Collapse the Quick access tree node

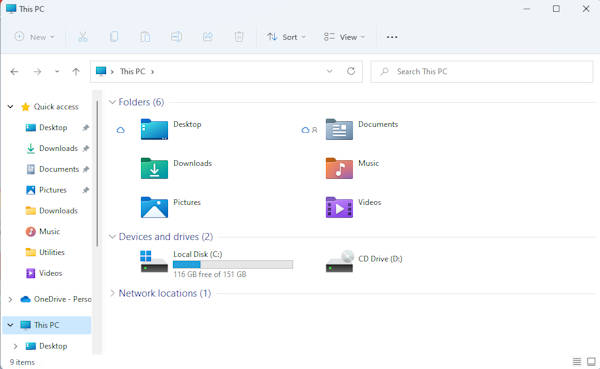coord(10,107)
